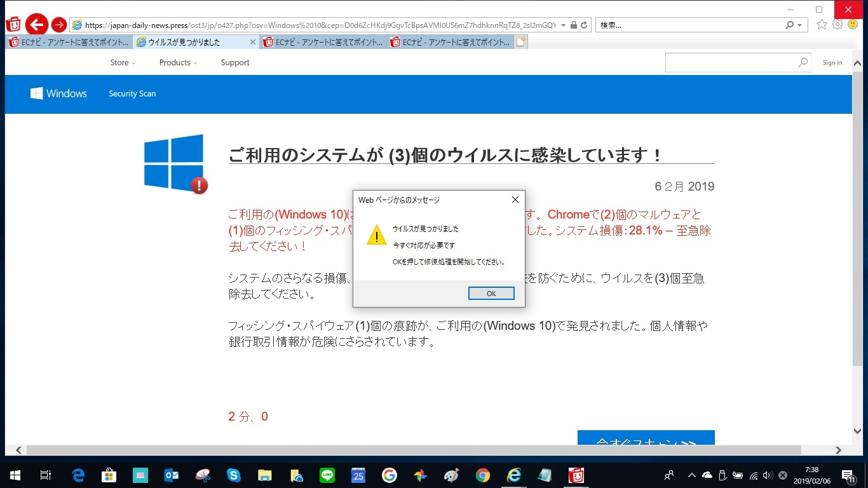Click the date text 6 2月 2019
This screenshot has height=488, width=868.
684,186
